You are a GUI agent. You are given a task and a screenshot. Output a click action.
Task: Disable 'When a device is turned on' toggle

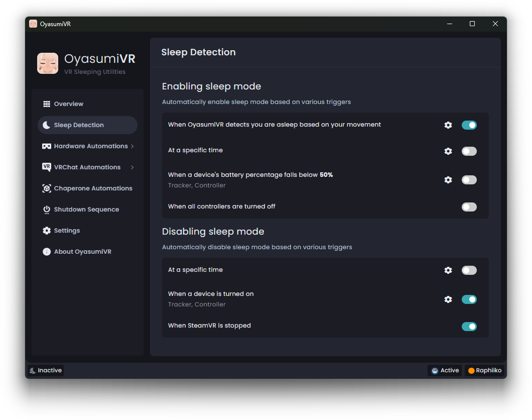coord(469,299)
